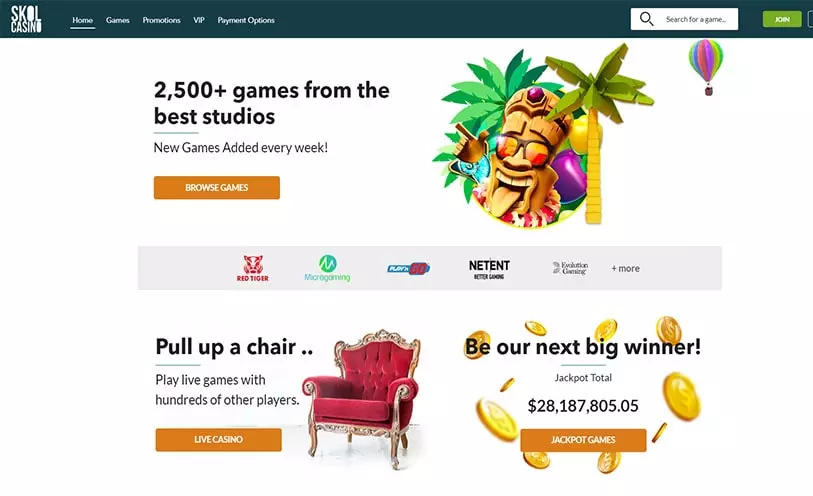The height and width of the screenshot is (496, 813).
Task: Click the NetEnt Better Gaming logo
Action: pos(489,269)
